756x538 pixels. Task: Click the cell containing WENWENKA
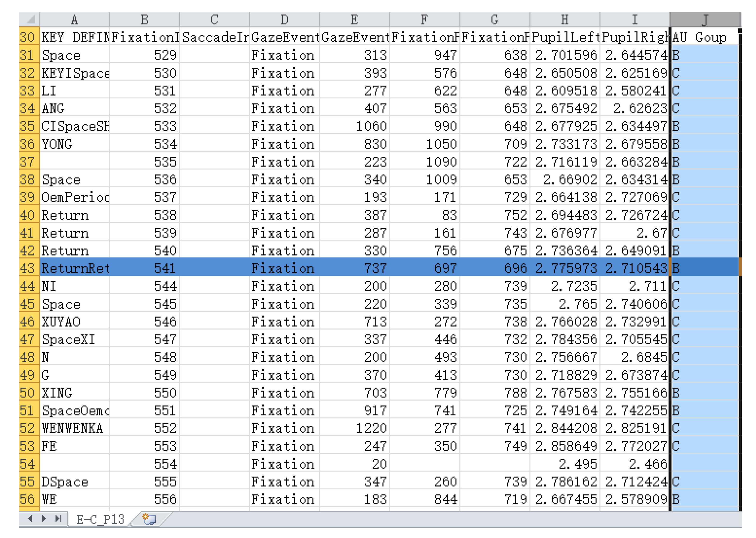[74, 428]
